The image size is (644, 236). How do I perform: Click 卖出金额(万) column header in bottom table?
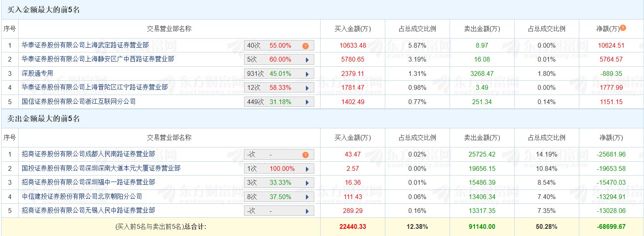482,138
